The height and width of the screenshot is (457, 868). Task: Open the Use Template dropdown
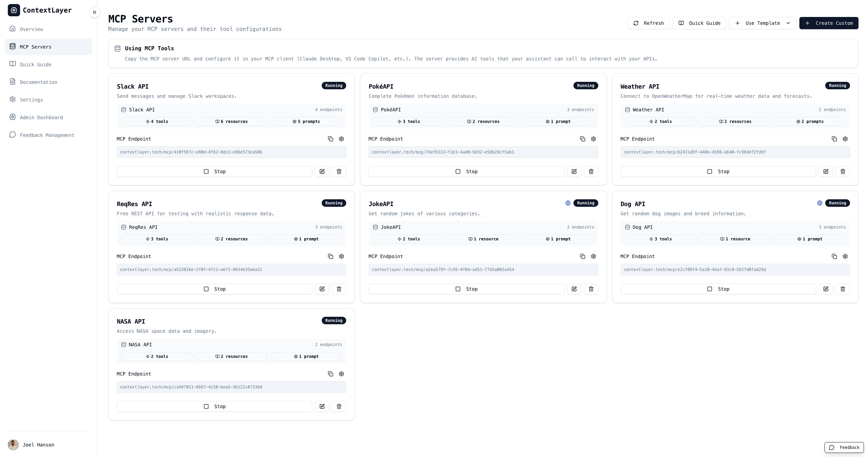(762, 23)
